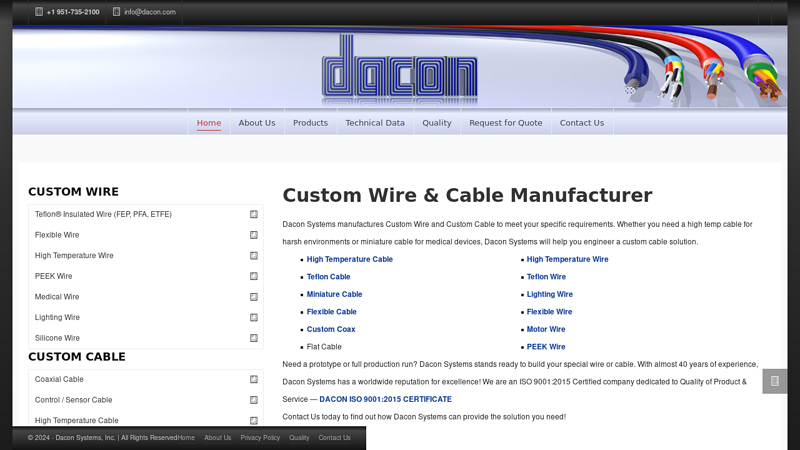The height and width of the screenshot is (450, 800).
Task: Open the Technical Data menu item
Action: 375,123
